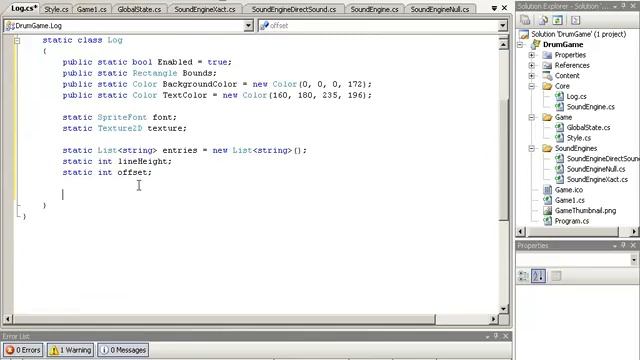Toggle the 1 Warning filter
This screenshot has width=640, height=360.
(x=71, y=350)
